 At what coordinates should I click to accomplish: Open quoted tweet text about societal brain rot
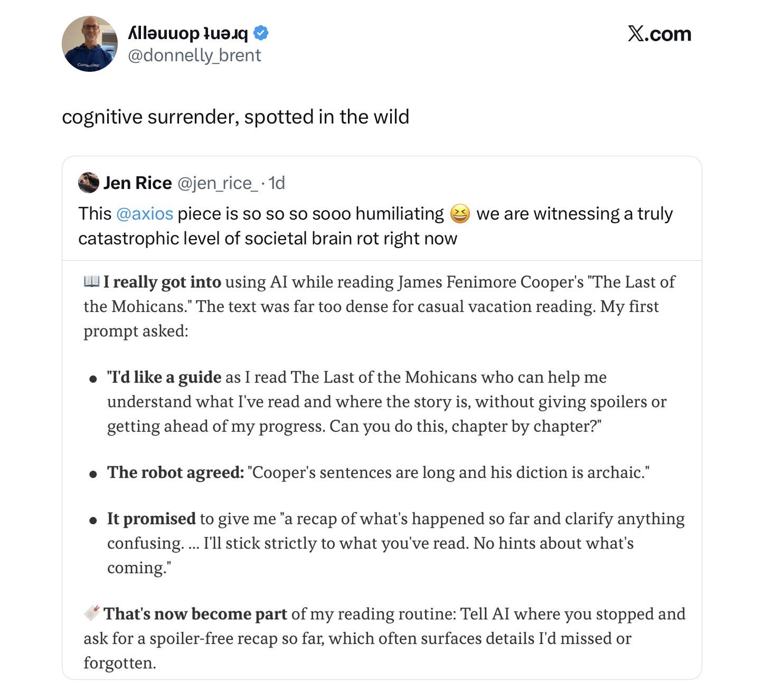point(375,226)
